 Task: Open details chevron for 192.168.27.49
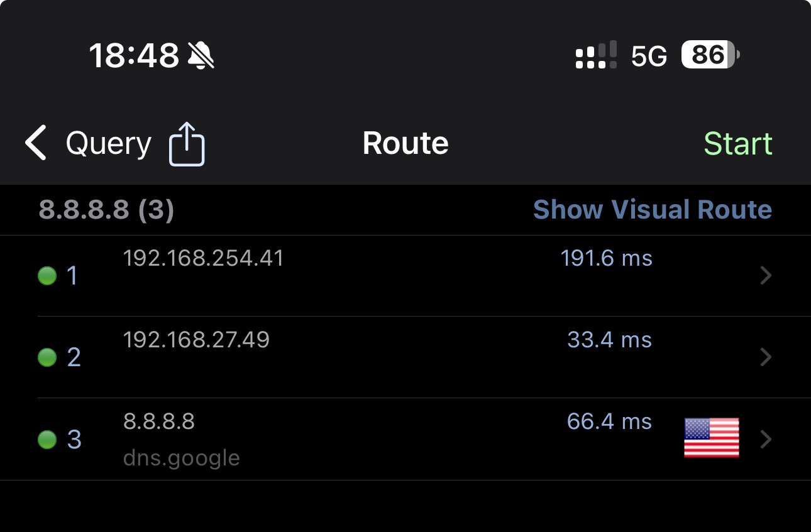coord(765,357)
